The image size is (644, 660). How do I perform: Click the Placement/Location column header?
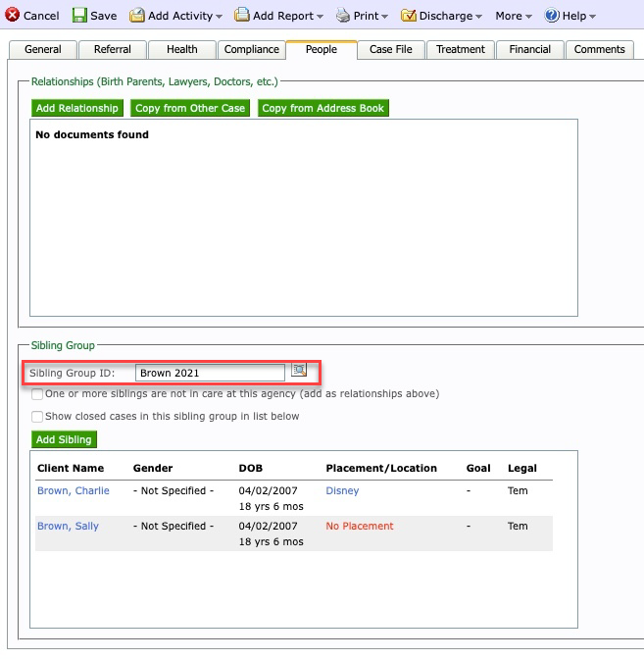pos(381,468)
